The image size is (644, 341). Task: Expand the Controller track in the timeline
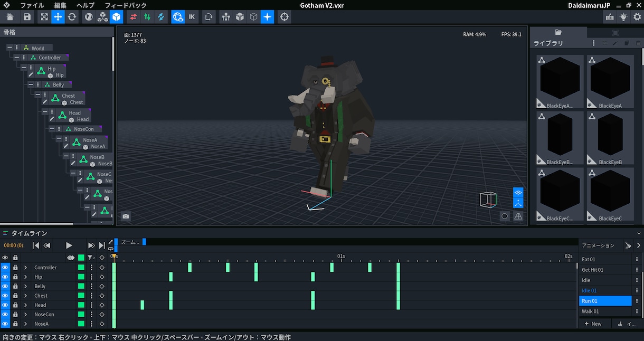click(x=25, y=268)
